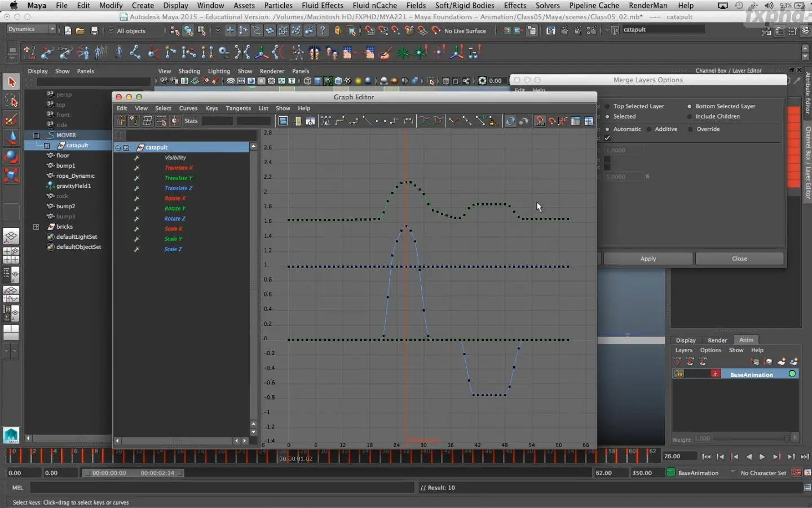Adjust the layer Weight slider

pyautogui.click(x=750, y=439)
